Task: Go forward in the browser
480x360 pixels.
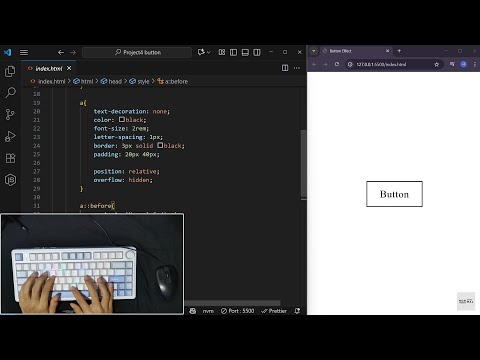Action: point(325,64)
